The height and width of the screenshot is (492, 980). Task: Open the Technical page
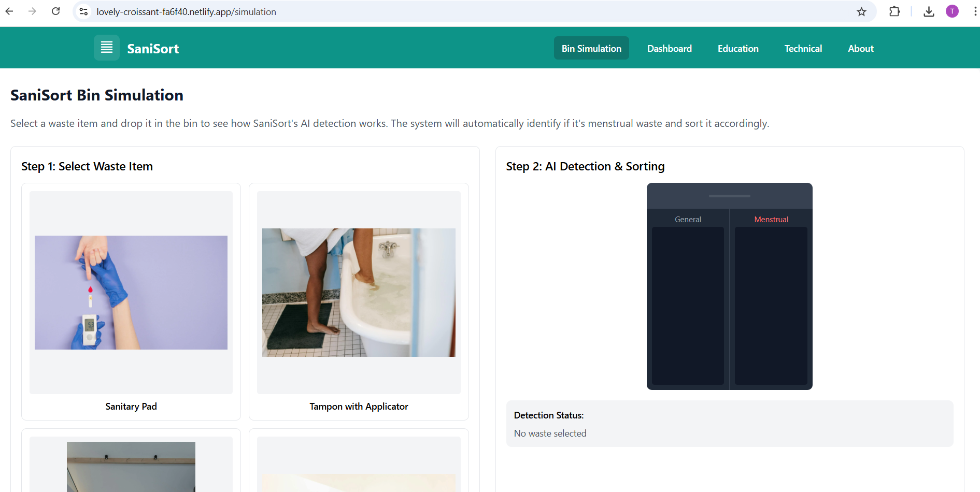pos(803,48)
